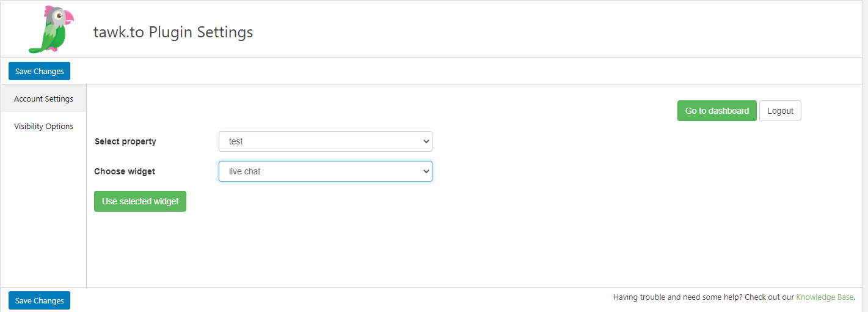Expand the chevron arrow on widget selector
Screen dimensions: 868x312
pos(426,171)
